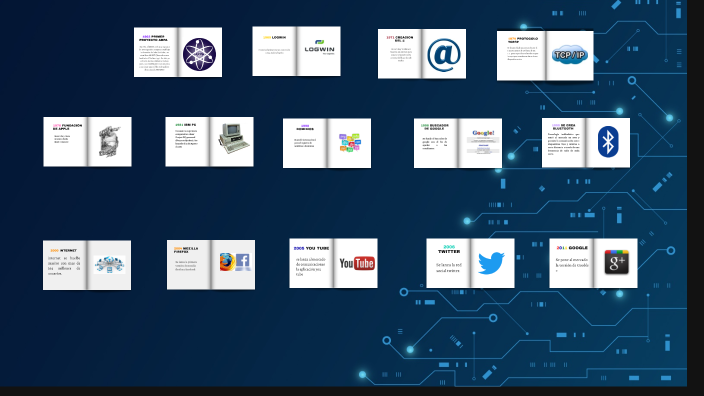
Task: Open the description text on the Twitter card
Action: pos(449,268)
